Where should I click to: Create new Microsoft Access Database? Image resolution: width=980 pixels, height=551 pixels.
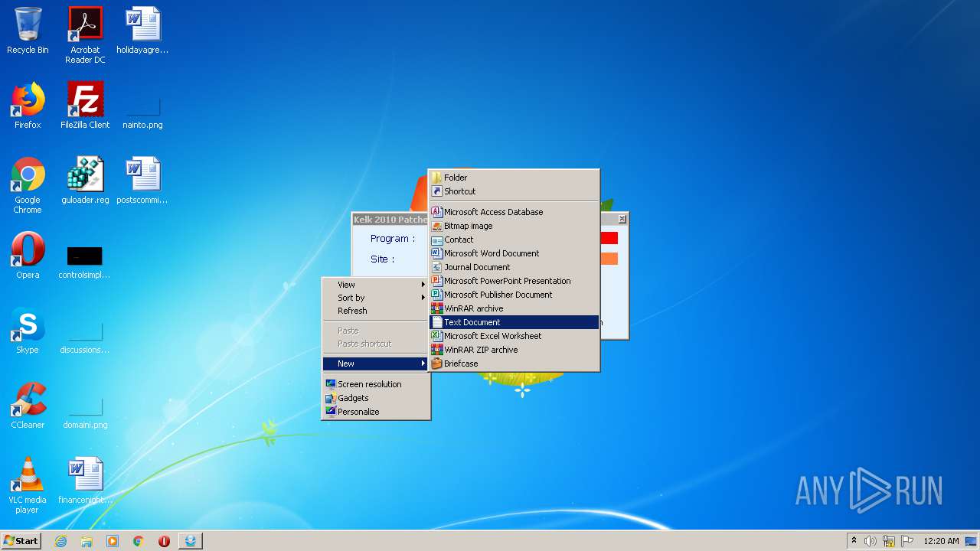pyautogui.click(x=514, y=212)
